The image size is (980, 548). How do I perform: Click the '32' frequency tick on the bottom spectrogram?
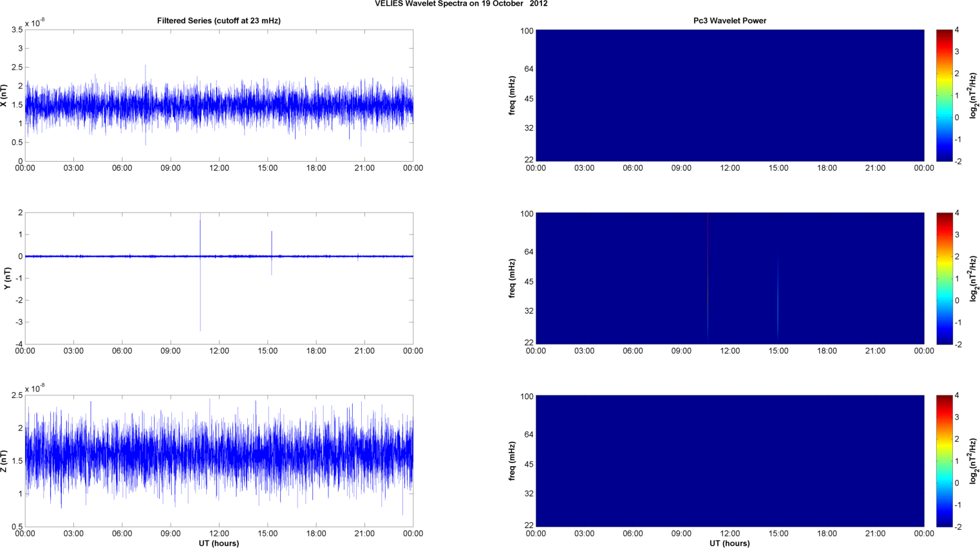(529, 494)
